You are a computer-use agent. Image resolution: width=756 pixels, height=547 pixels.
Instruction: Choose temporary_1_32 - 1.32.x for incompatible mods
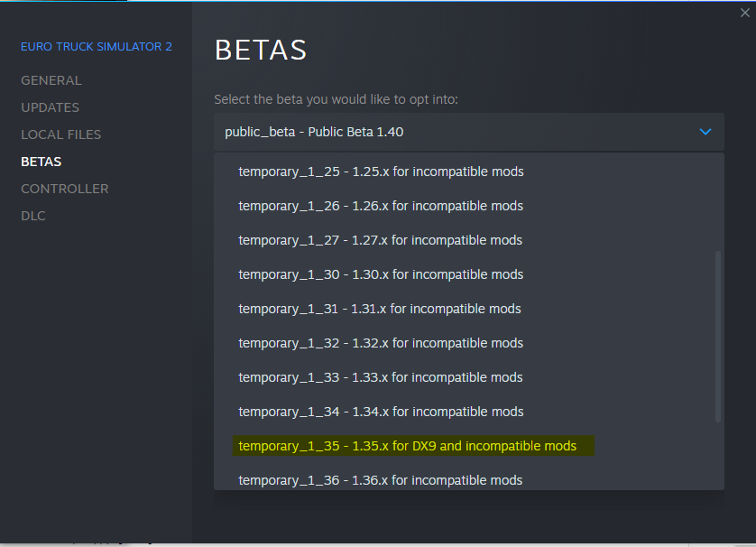click(x=469, y=343)
